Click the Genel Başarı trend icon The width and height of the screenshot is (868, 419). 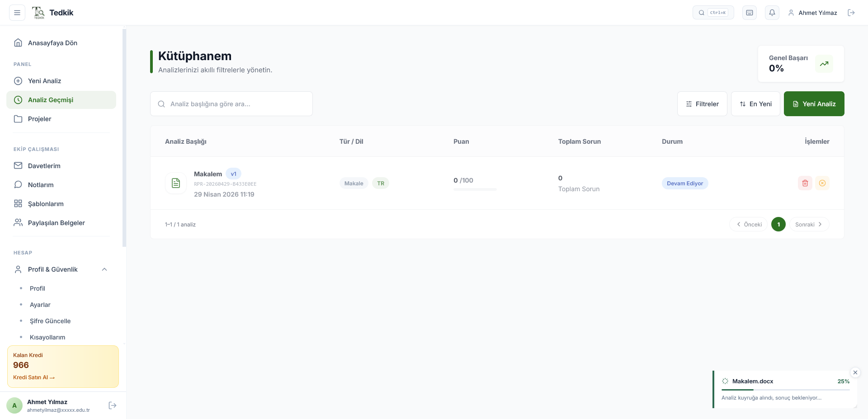coord(824,64)
